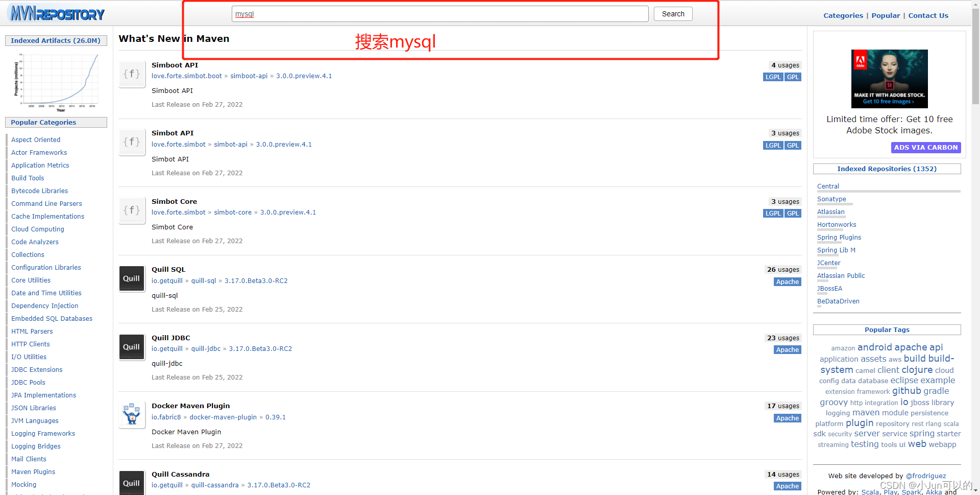This screenshot has width=980, height=495.
Task: Click the Quill Cassandra logo icon
Action: [132, 483]
